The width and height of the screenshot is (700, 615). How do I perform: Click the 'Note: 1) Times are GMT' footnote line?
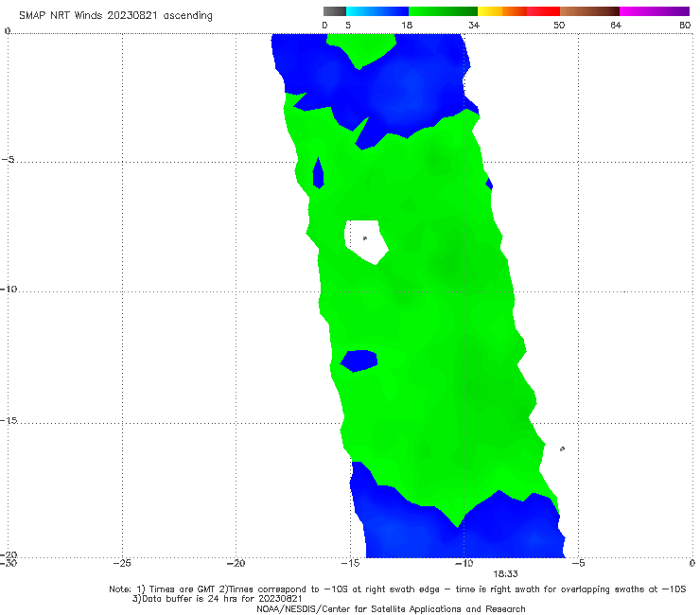[397, 589]
